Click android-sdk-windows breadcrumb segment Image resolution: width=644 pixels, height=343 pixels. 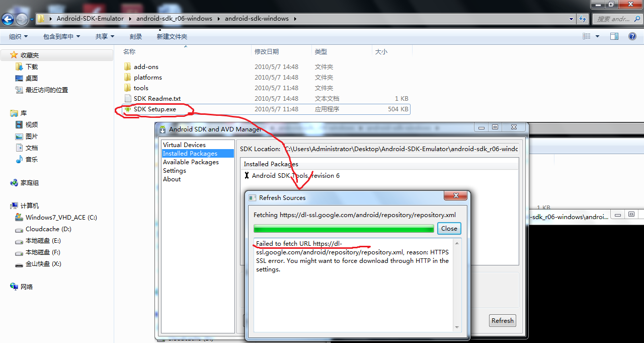(x=257, y=19)
